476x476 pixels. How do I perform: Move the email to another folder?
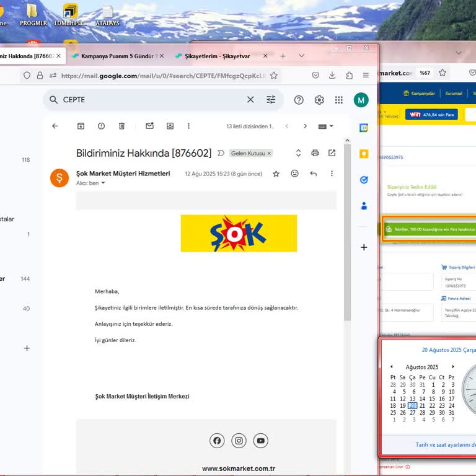[170, 126]
